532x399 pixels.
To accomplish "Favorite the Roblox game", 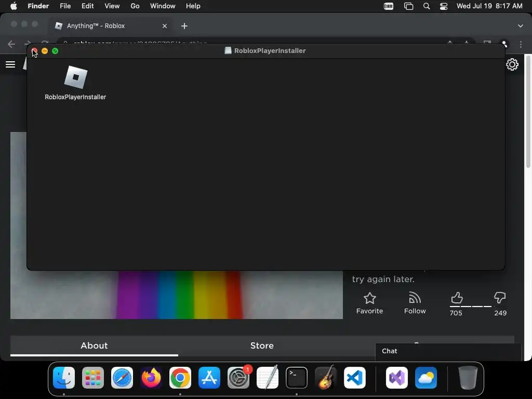I will [x=369, y=303].
